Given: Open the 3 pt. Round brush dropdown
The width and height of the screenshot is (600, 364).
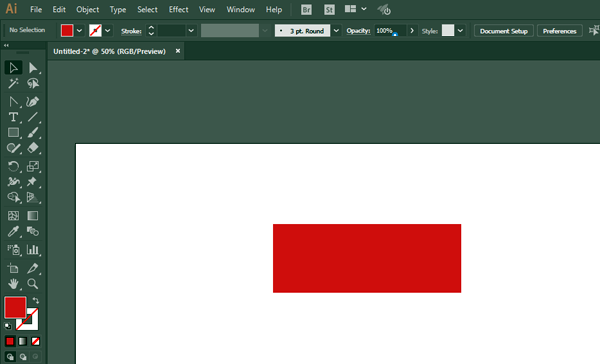Looking at the screenshot, I should (336, 31).
